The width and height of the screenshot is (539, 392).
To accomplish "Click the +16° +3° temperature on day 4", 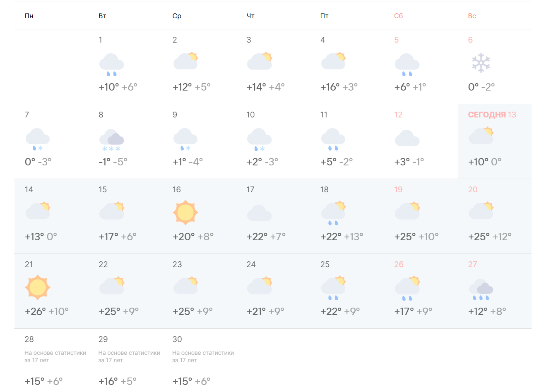I will (339, 87).
